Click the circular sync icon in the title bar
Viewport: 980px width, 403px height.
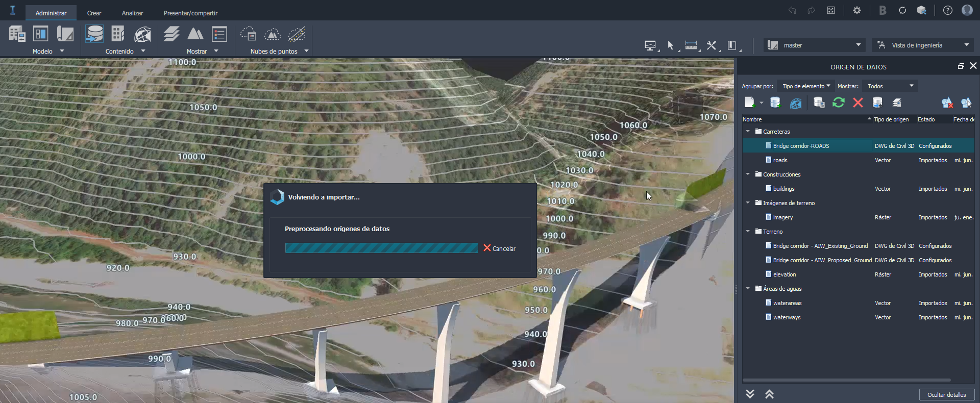point(902,10)
